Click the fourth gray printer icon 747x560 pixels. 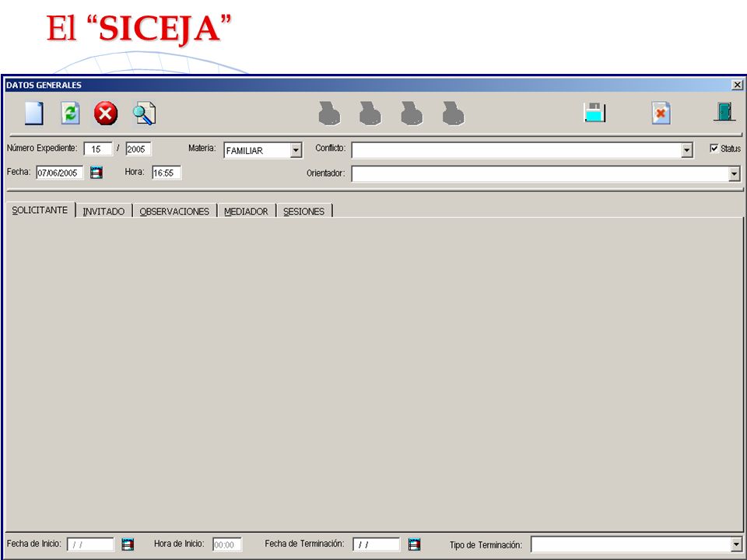453,114
